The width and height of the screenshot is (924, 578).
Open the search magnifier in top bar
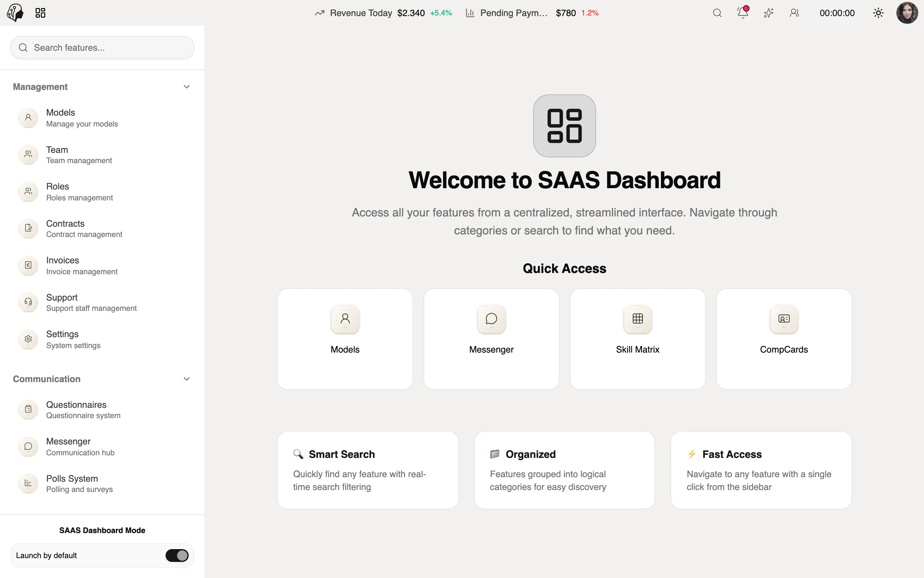pyautogui.click(x=717, y=13)
